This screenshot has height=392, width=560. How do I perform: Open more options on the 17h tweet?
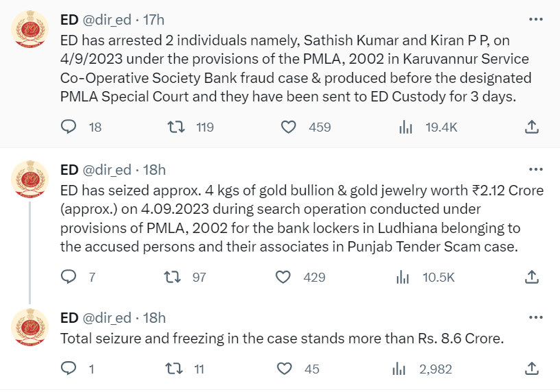click(x=536, y=19)
